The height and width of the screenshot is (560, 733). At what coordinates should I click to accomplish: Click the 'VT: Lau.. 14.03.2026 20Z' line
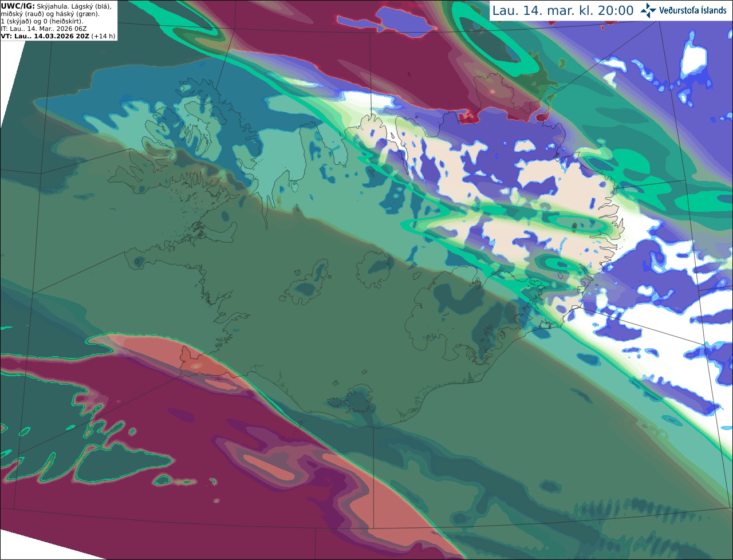(45, 36)
